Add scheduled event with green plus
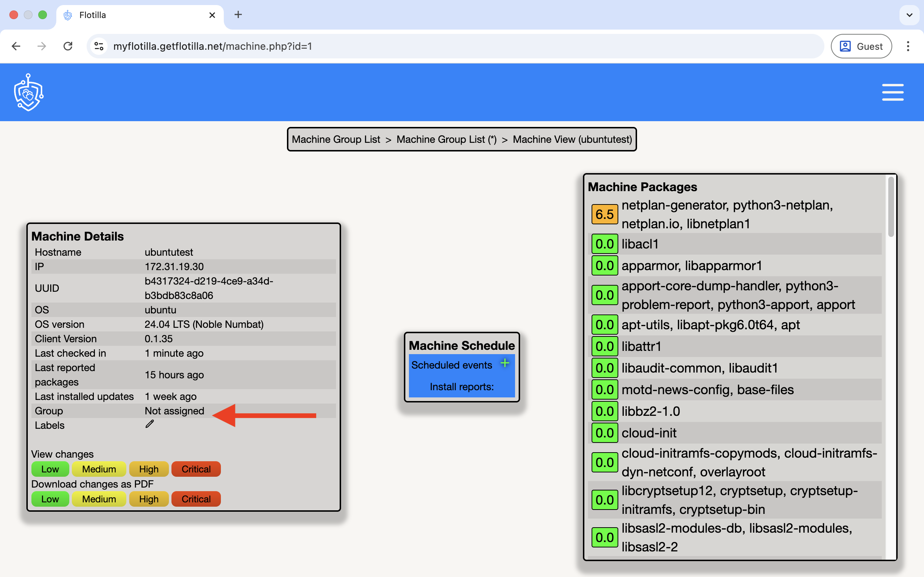The width and height of the screenshot is (924, 577). pyautogui.click(x=505, y=363)
